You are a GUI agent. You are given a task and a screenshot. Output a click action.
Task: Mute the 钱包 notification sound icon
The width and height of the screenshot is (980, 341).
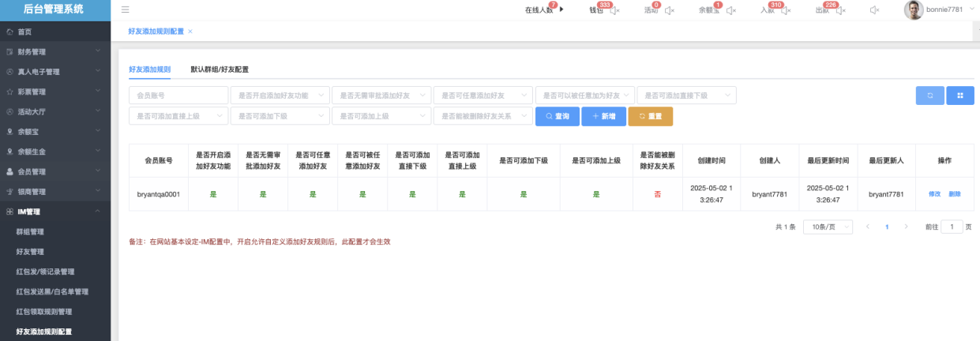[x=615, y=10]
